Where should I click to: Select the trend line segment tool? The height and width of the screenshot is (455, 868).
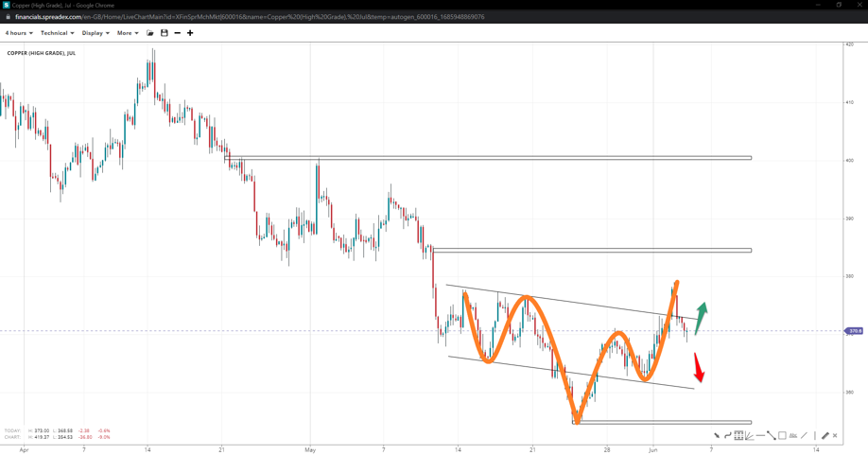(x=772, y=436)
